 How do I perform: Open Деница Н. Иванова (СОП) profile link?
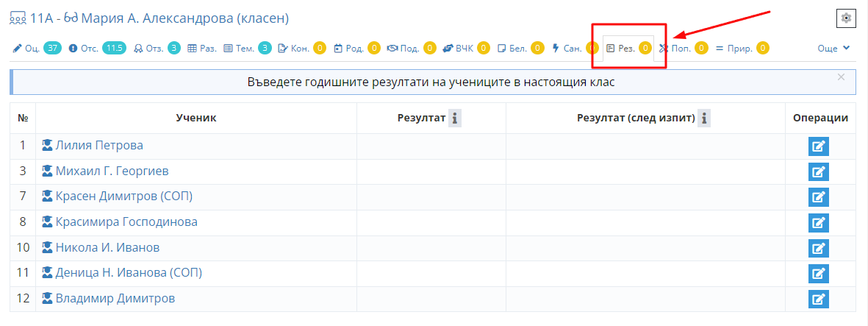(x=128, y=273)
